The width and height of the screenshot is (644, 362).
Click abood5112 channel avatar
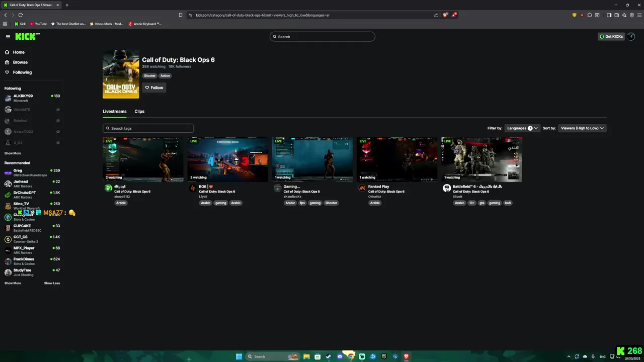pyautogui.click(x=108, y=188)
